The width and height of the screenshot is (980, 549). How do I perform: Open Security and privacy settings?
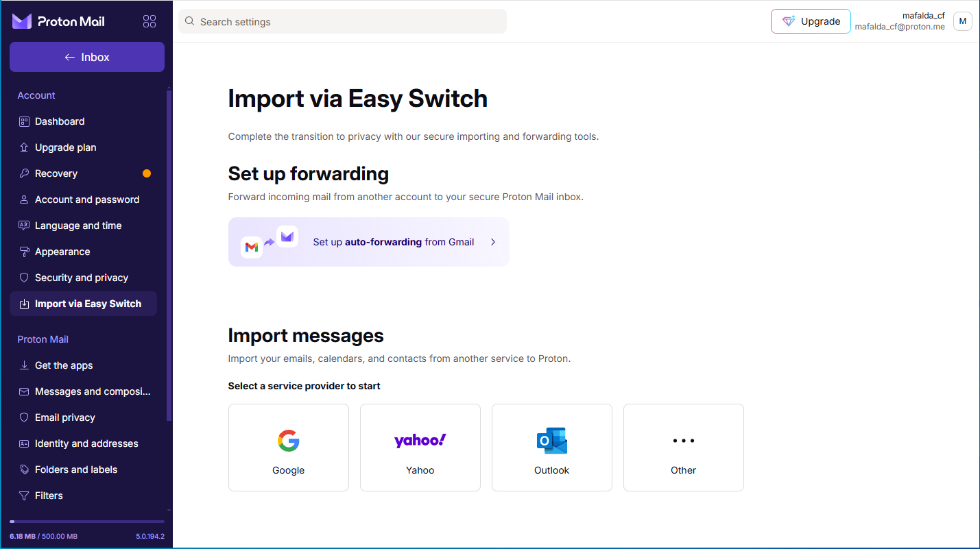coord(83,278)
